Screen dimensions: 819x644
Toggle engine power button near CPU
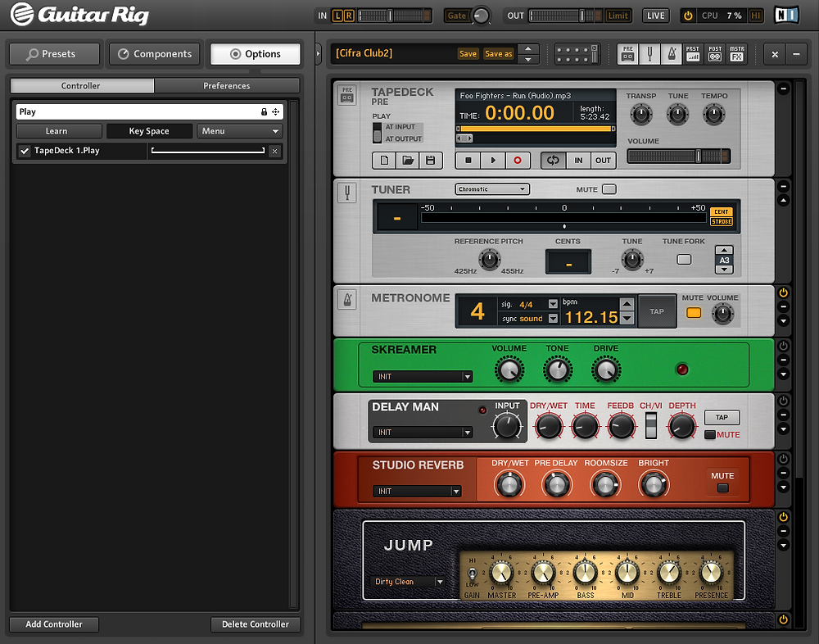pos(688,16)
